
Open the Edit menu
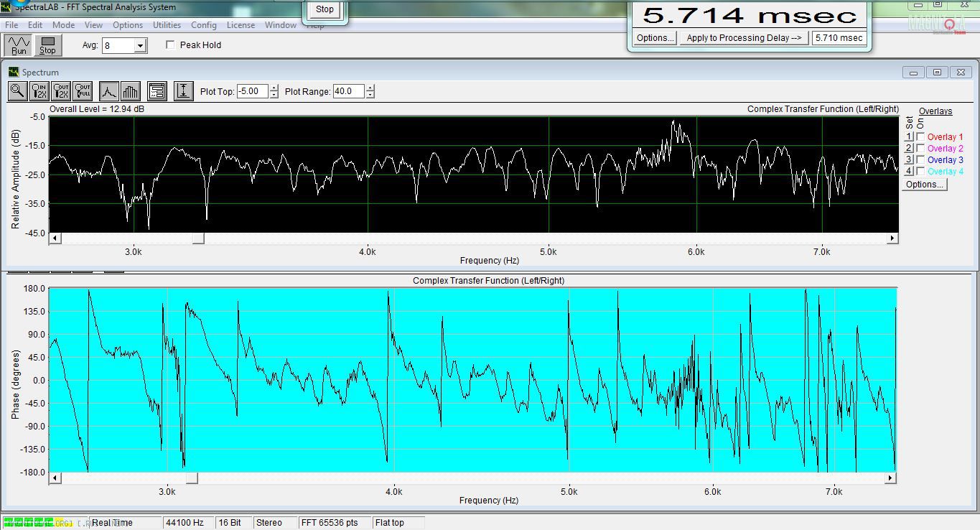point(35,24)
